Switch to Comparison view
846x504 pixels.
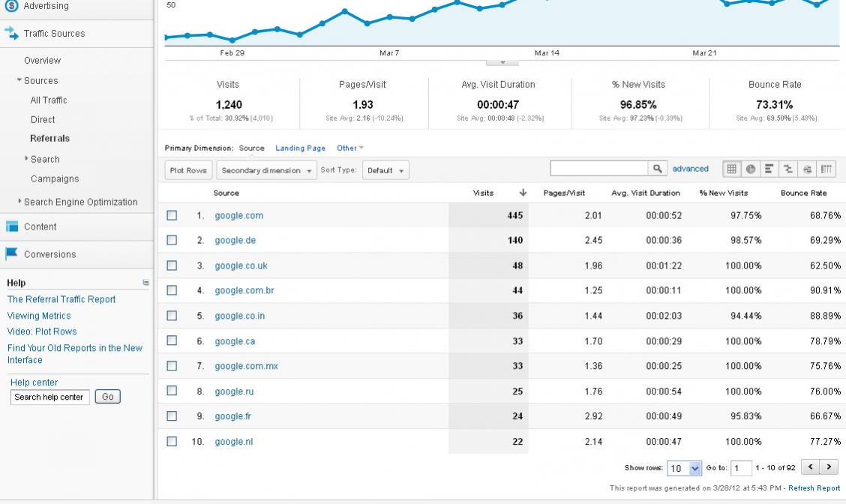(788, 169)
